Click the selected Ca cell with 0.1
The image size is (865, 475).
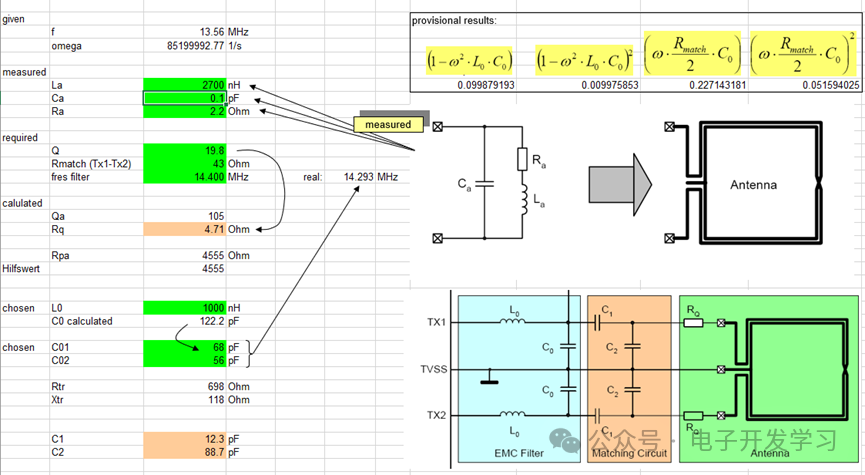pos(185,98)
